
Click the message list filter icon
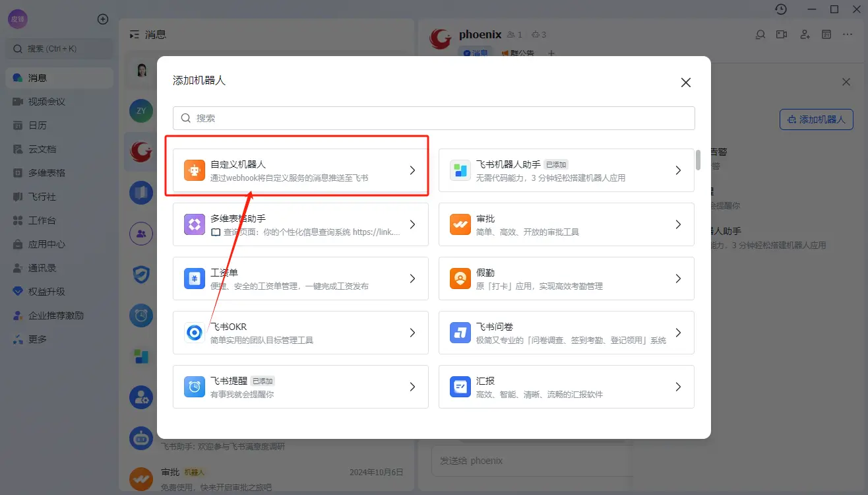click(135, 34)
